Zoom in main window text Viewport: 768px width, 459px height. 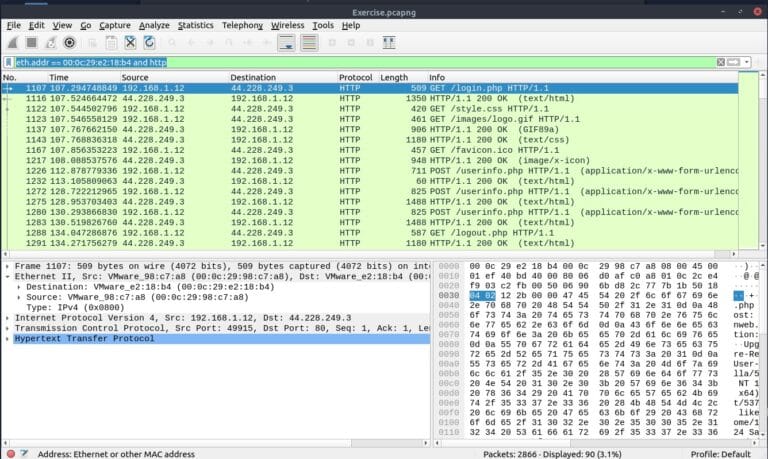tap(332, 43)
